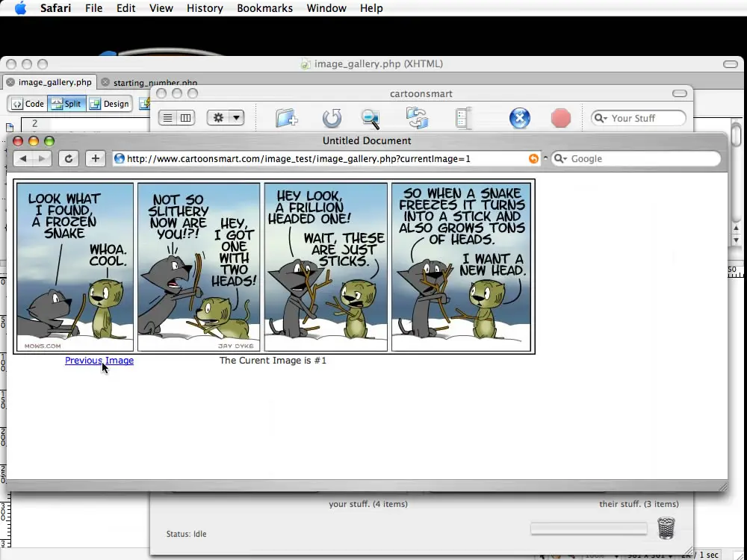Click the comic strip image

click(x=274, y=267)
